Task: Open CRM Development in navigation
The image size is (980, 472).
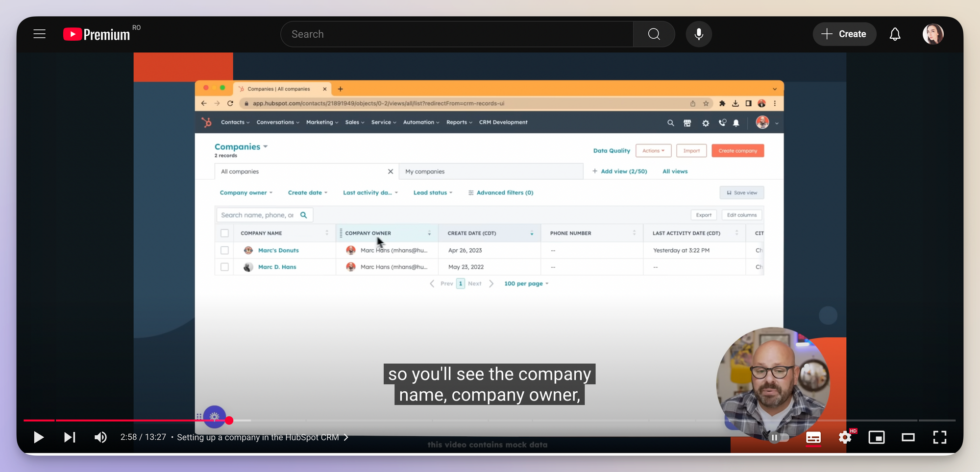Action: [x=503, y=122]
